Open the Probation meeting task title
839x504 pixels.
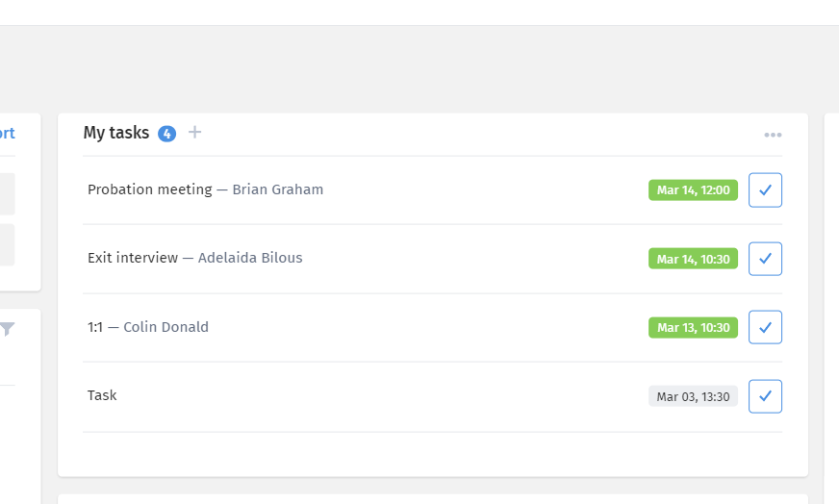[150, 189]
